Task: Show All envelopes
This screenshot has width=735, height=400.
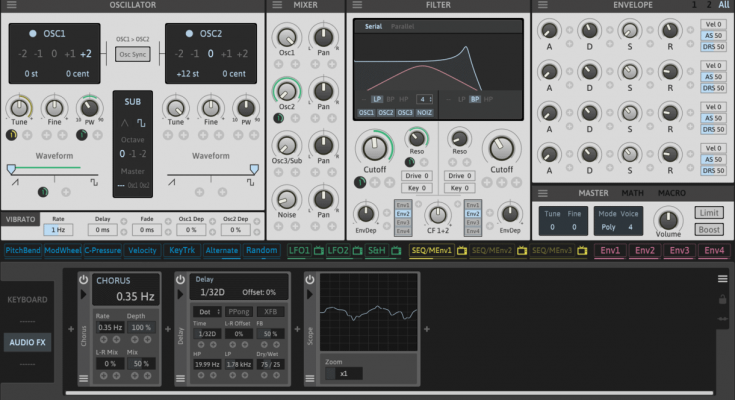Action: 724,5
